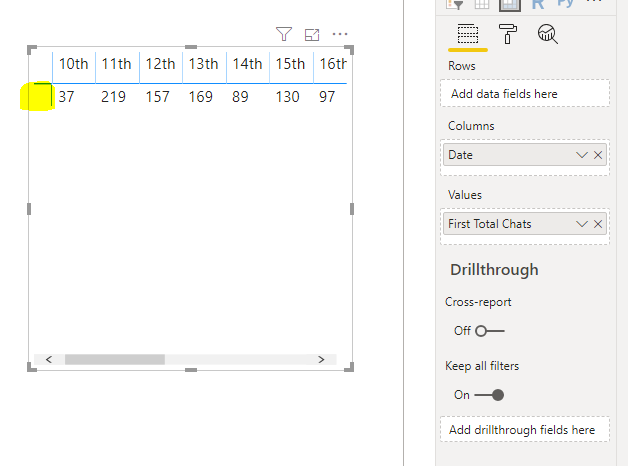This screenshot has height=466, width=628.
Task: Select the 15th column header
Action: coord(290,64)
